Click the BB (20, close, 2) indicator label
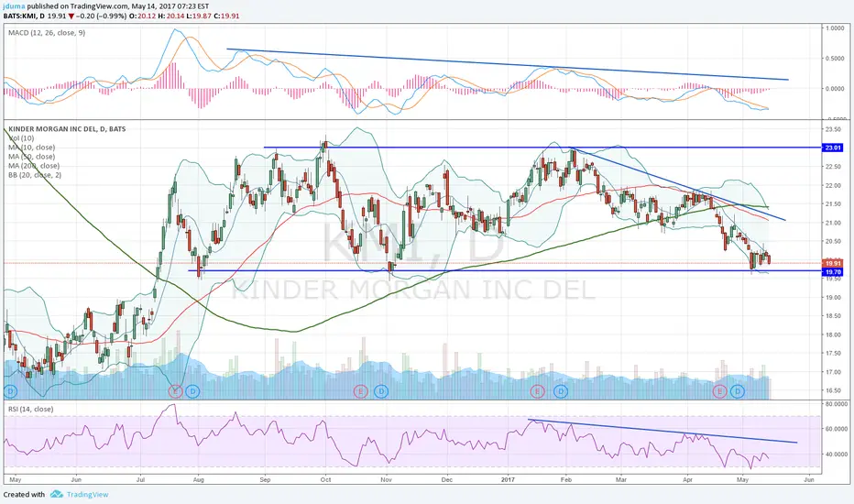Viewport: 854px width, 504px height. 35,175
